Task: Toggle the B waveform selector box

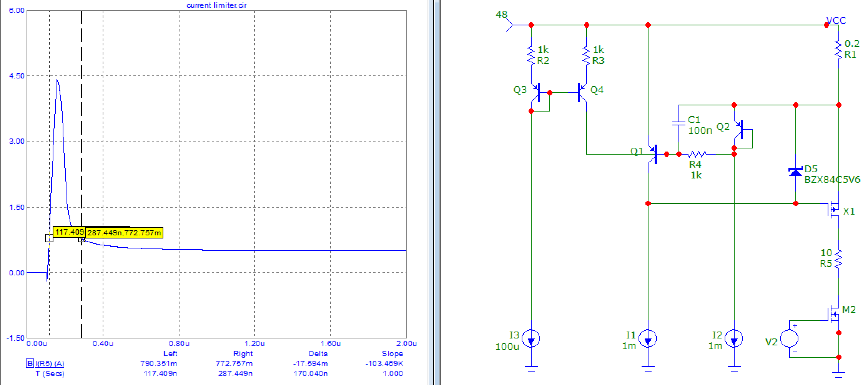Action: 30,363
